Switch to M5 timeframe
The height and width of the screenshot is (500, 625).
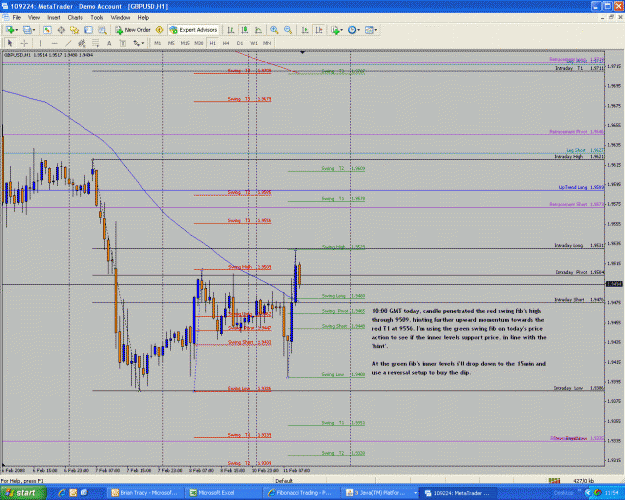tap(171, 43)
